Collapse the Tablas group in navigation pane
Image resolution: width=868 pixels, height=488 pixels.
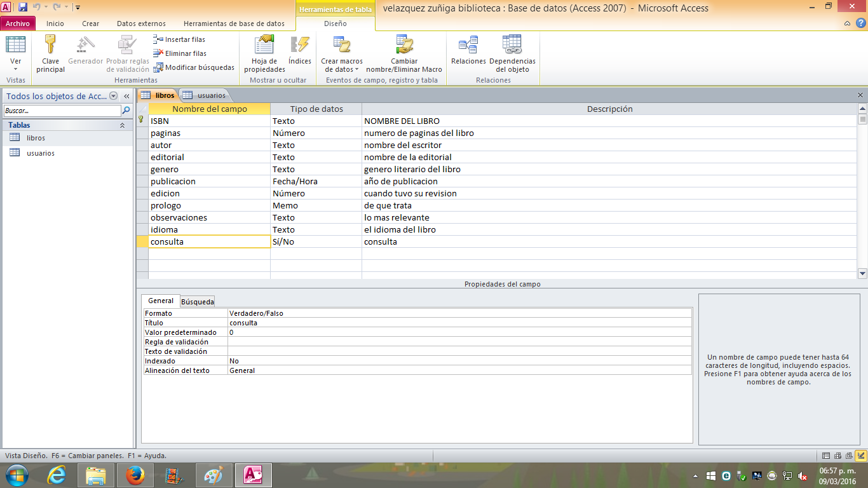click(x=122, y=126)
